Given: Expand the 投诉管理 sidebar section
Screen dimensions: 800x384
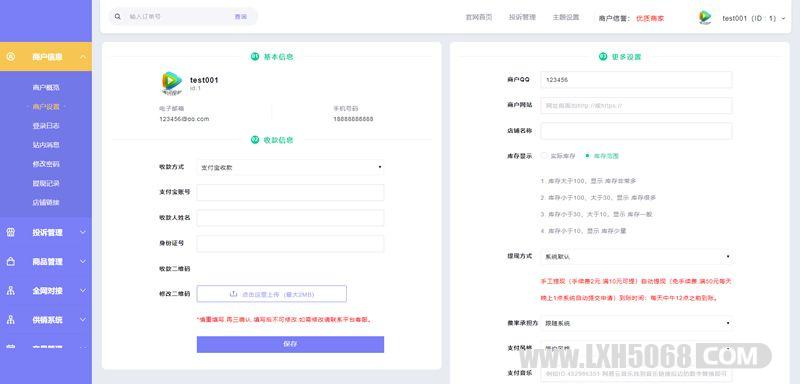Looking at the screenshot, I should [83, 233].
